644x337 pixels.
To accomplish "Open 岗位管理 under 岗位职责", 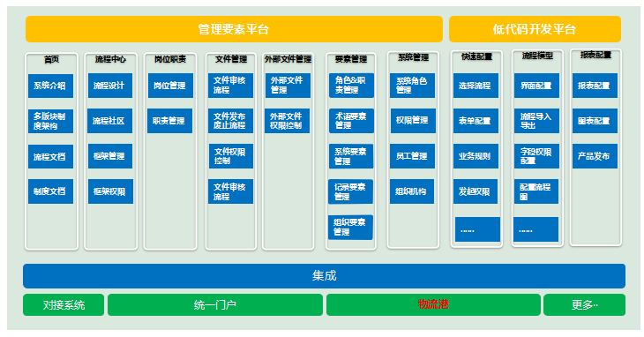I will 170,86.
